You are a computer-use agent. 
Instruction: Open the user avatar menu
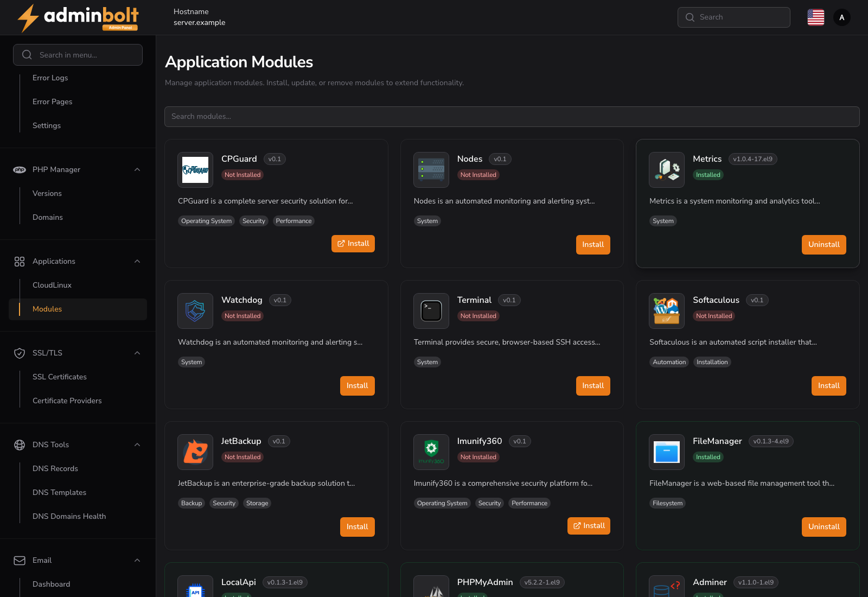tap(842, 17)
